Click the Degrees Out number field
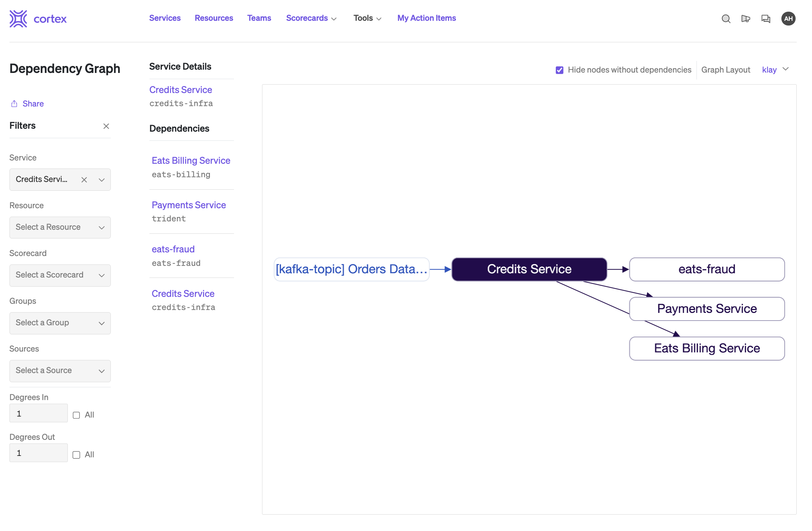Image resolution: width=812 pixels, height=531 pixels. pos(39,453)
